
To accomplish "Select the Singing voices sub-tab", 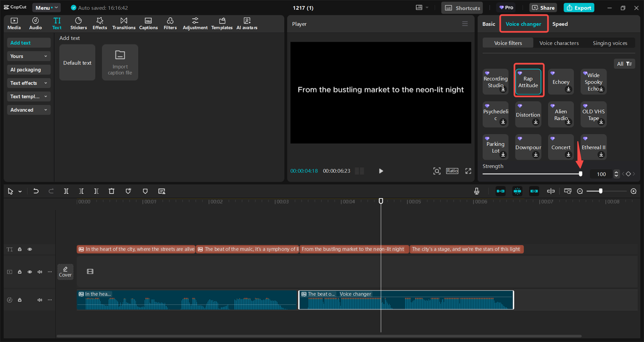I will click(610, 43).
